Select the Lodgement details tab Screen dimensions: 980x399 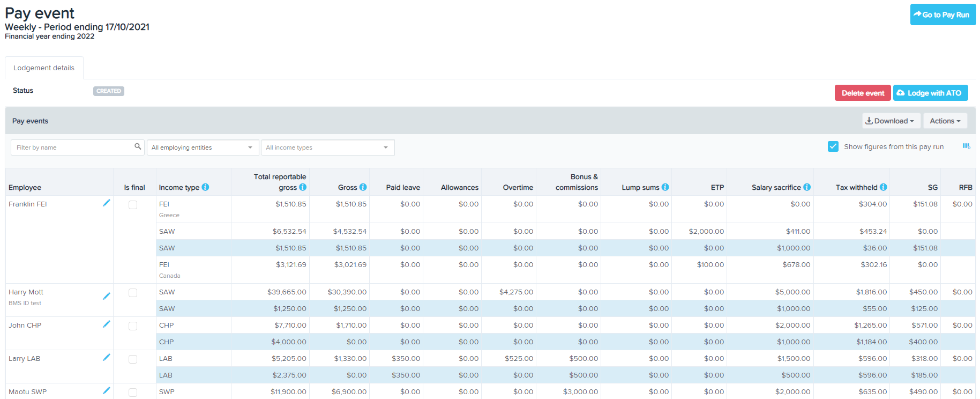coord(44,68)
